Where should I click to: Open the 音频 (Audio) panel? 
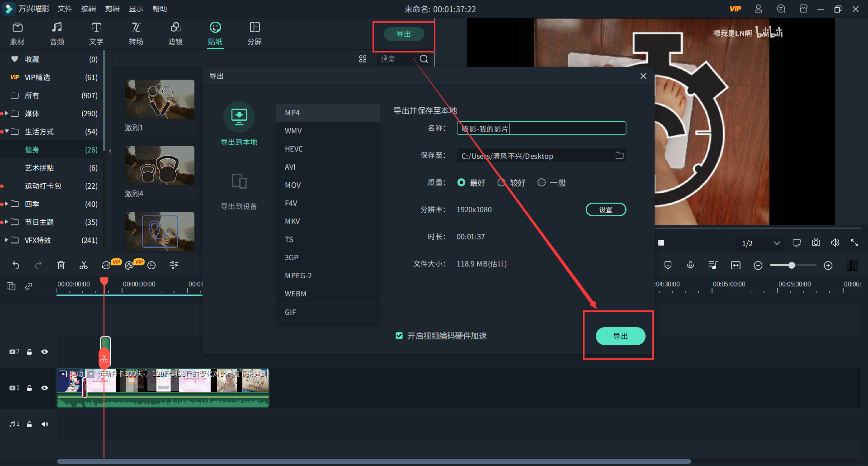click(57, 33)
